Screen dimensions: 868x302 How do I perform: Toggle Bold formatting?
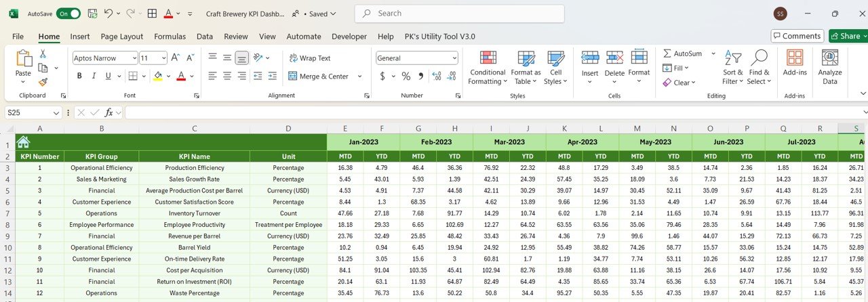tap(79, 76)
